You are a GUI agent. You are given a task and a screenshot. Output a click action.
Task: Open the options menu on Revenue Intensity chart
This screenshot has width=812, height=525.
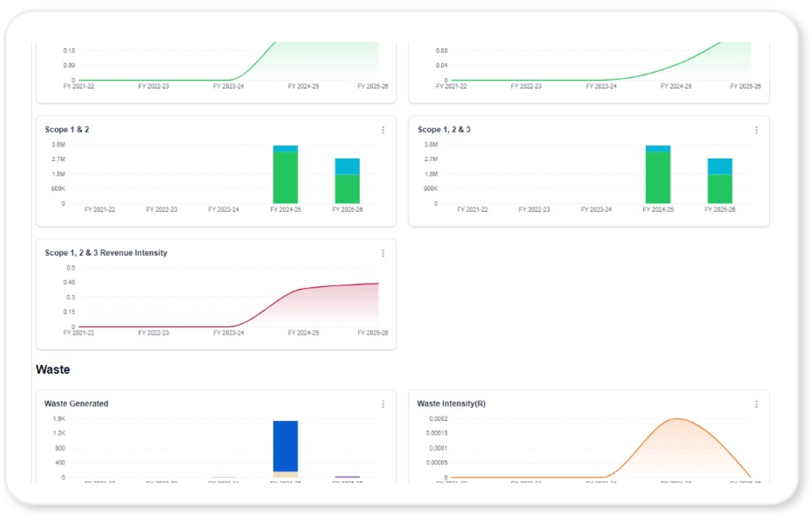[x=383, y=253]
